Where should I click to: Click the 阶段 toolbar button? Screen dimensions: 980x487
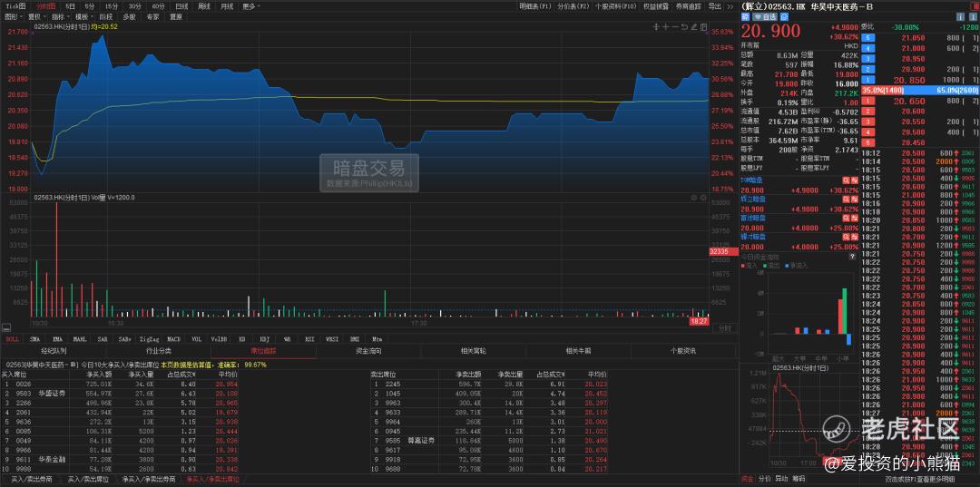(107, 17)
